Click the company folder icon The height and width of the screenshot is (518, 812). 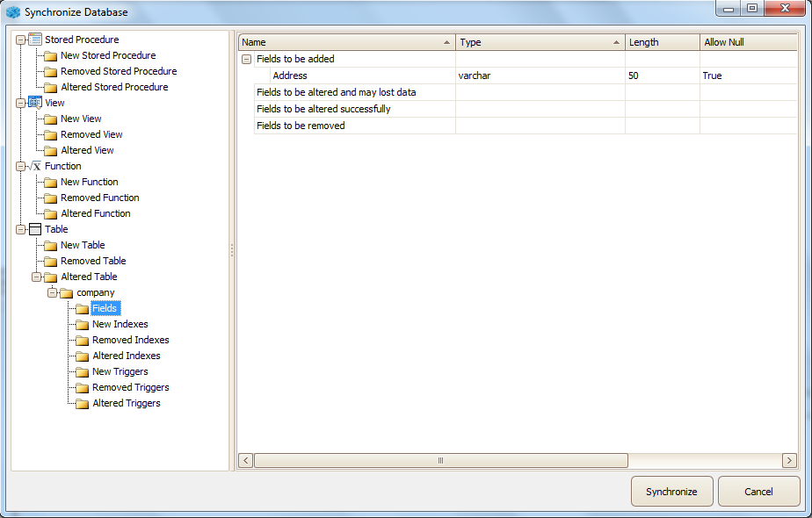click(x=66, y=293)
